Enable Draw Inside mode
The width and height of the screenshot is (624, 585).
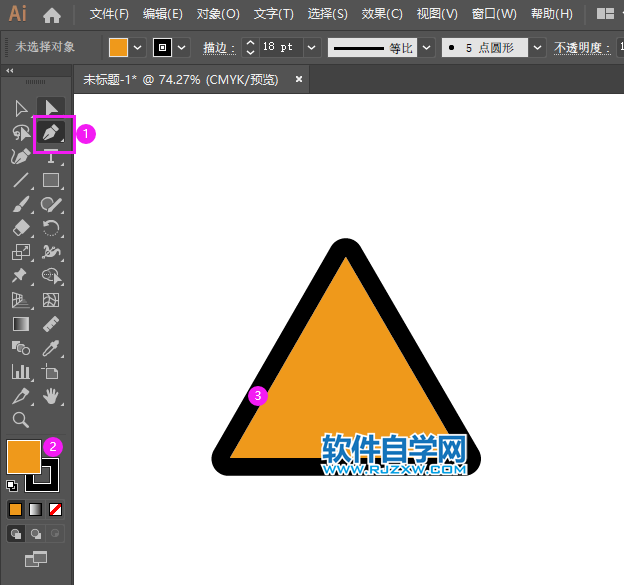click(55, 534)
